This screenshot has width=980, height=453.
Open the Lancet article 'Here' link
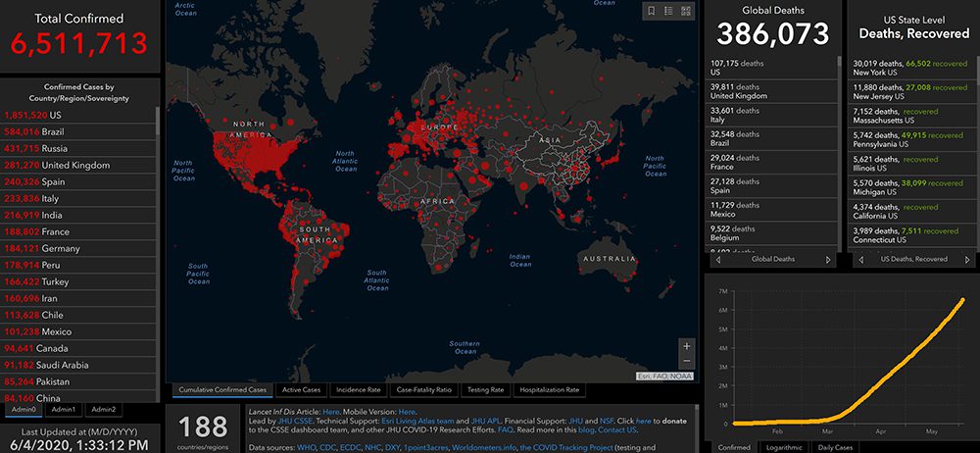330,412
